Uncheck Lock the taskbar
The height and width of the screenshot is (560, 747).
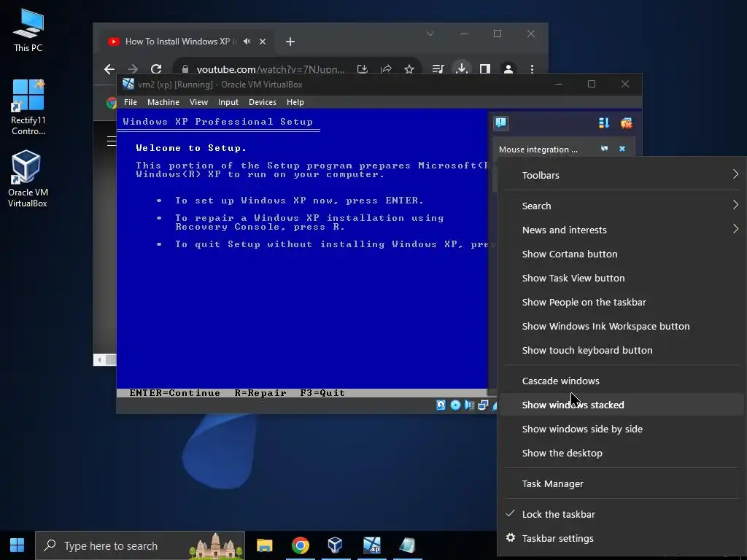click(622, 514)
